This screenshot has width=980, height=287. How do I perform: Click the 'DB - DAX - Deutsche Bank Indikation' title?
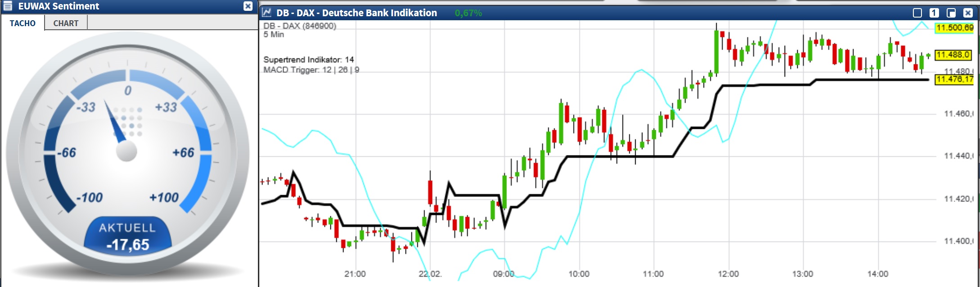[x=357, y=13]
